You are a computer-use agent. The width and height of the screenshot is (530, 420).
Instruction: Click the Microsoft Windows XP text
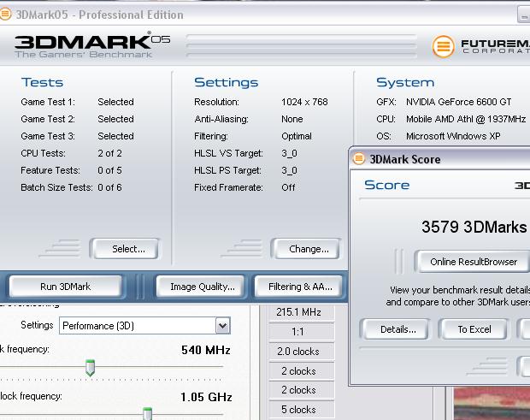(453, 136)
